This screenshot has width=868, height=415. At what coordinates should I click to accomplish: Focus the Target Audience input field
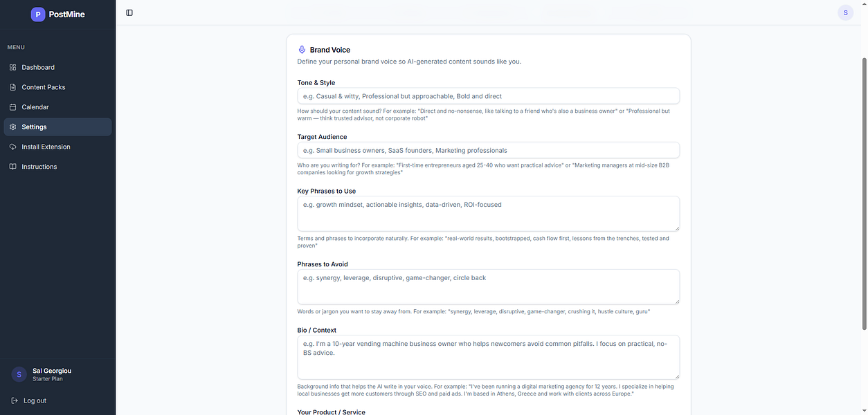[488, 150]
